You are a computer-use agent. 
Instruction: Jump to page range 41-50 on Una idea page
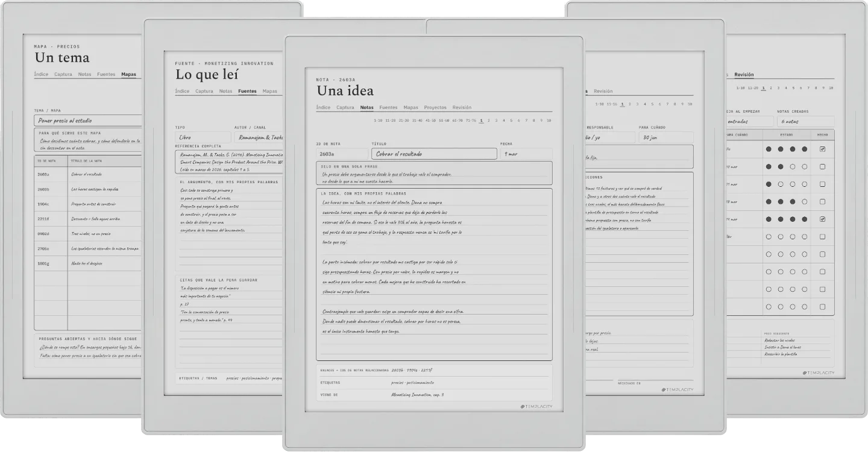tap(431, 121)
